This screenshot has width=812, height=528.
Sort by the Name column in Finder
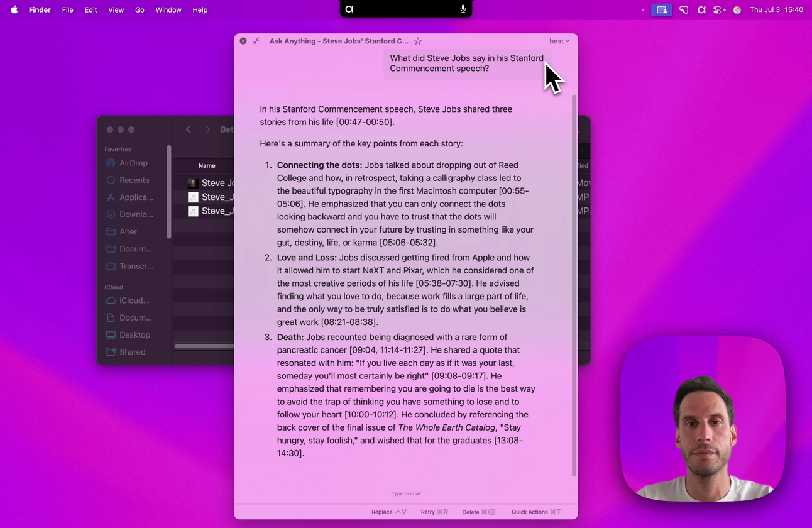click(207, 166)
